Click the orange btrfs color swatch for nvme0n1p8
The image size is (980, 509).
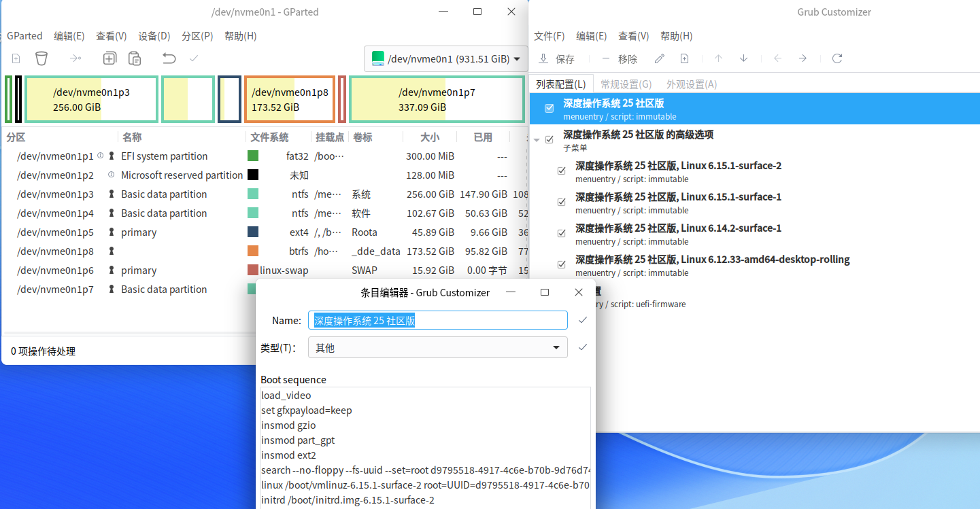click(253, 251)
